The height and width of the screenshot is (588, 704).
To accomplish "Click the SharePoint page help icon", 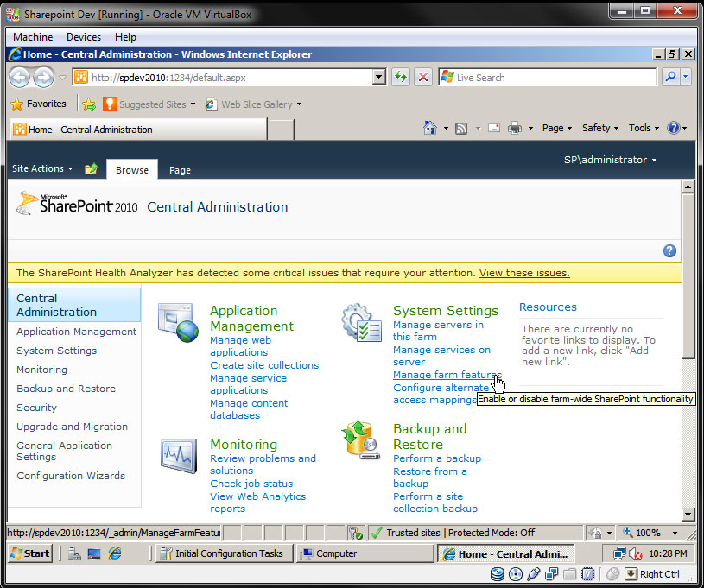I will 669,251.
